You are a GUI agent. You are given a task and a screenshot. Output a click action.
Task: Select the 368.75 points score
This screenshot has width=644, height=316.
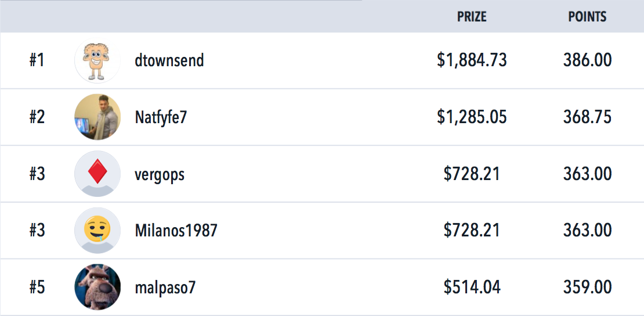coord(587,117)
